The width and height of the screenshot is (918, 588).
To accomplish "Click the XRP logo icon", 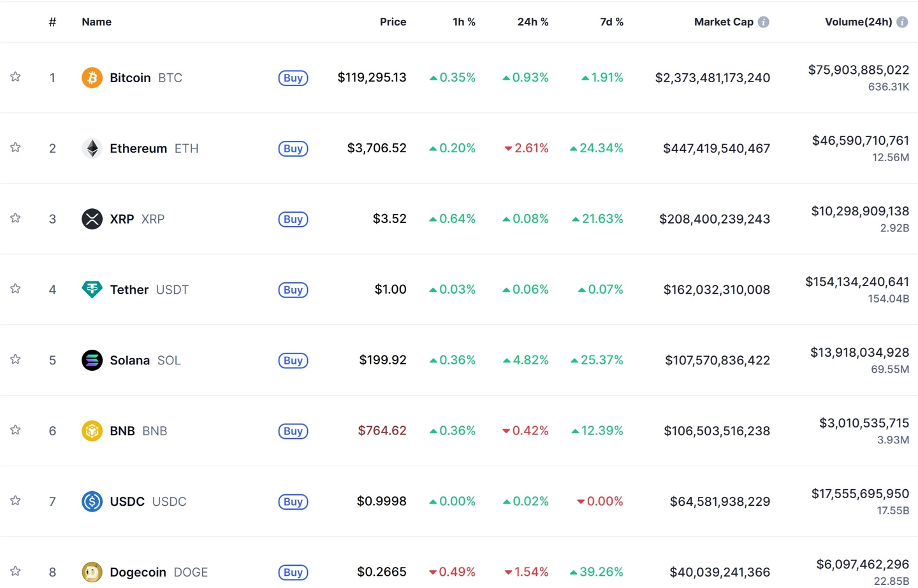I will (92, 219).
